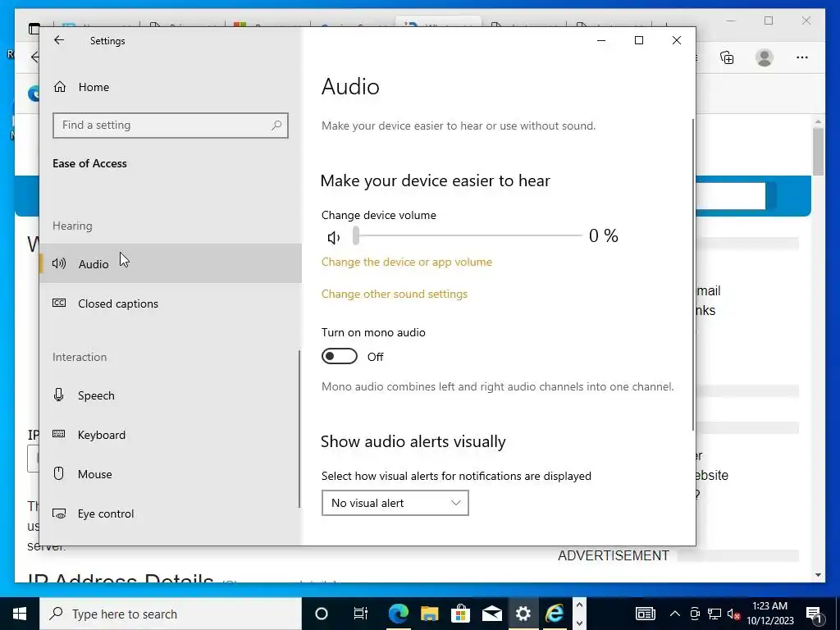Image resolution: width=840 pixels, height=630 pixels.
Task: Click the taskbar toolbar scroll-down arrow
Action: point(579,623)
